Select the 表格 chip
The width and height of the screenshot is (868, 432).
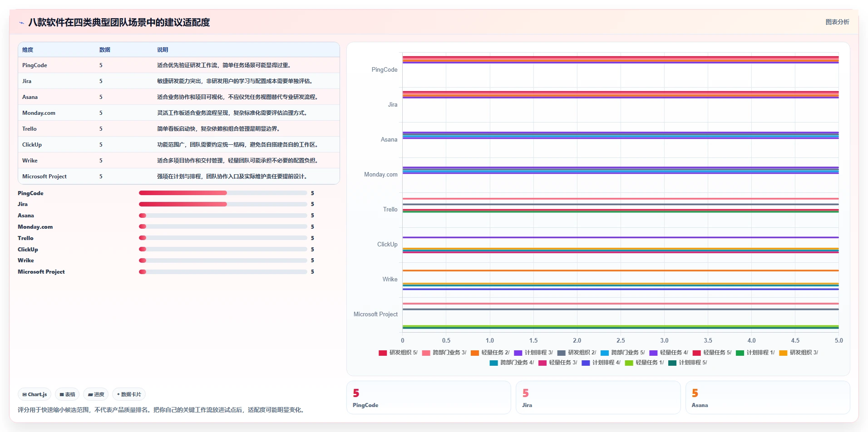point(67,394)
